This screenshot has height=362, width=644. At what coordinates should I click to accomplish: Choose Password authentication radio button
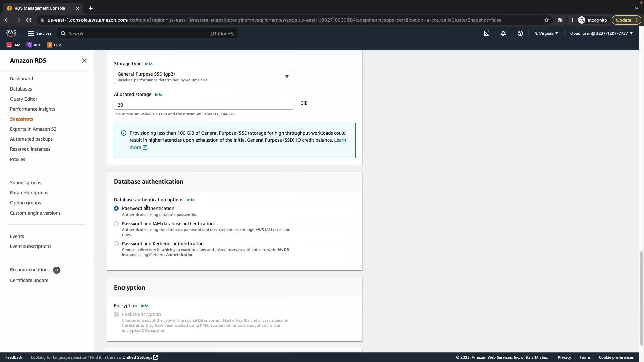tap(116, 208)
